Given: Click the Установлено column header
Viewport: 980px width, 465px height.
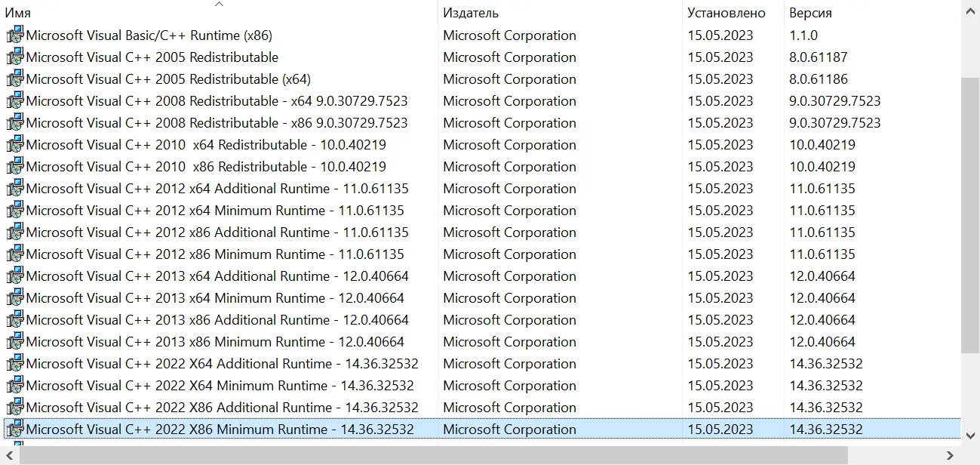Looking at the screenshot, I should (x=726, y=13).
